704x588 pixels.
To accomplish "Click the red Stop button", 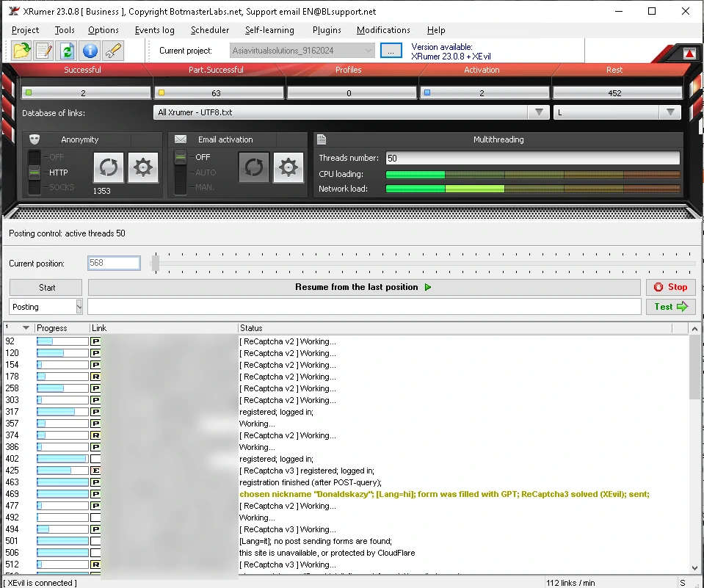I will (671, 287).
